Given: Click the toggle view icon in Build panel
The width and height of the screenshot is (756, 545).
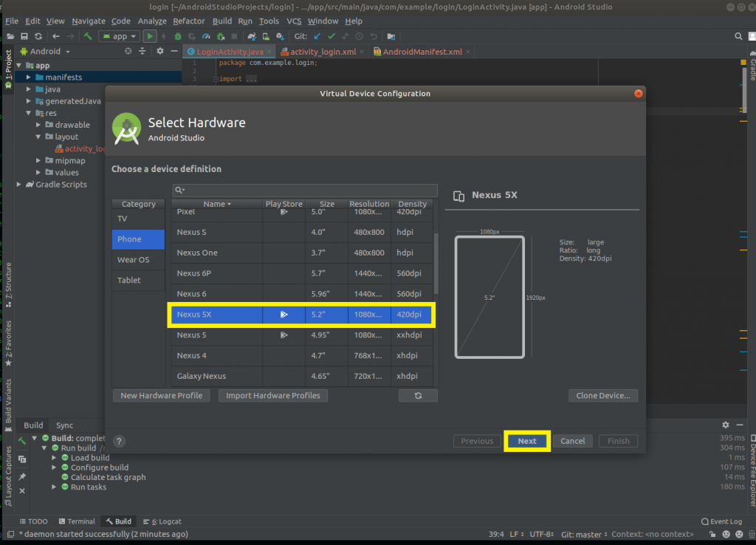Looking at the screenshot, I should pos(22,459).
